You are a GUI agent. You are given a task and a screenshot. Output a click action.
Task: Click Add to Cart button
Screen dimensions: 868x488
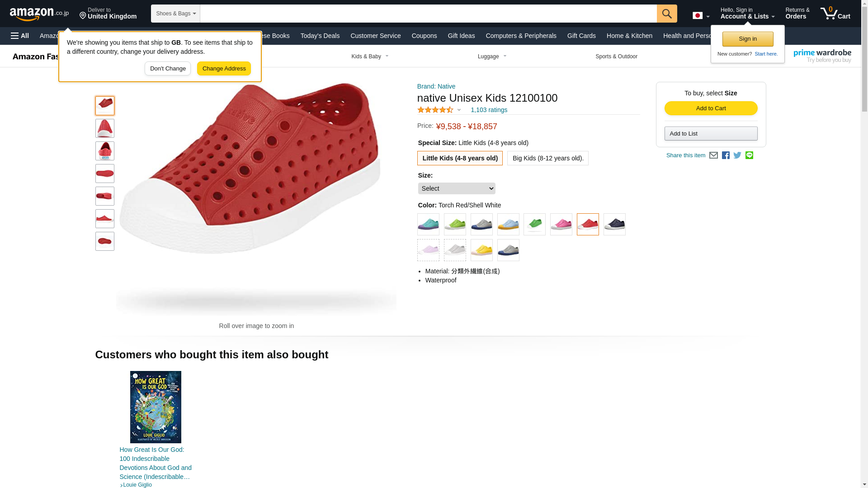711,108
